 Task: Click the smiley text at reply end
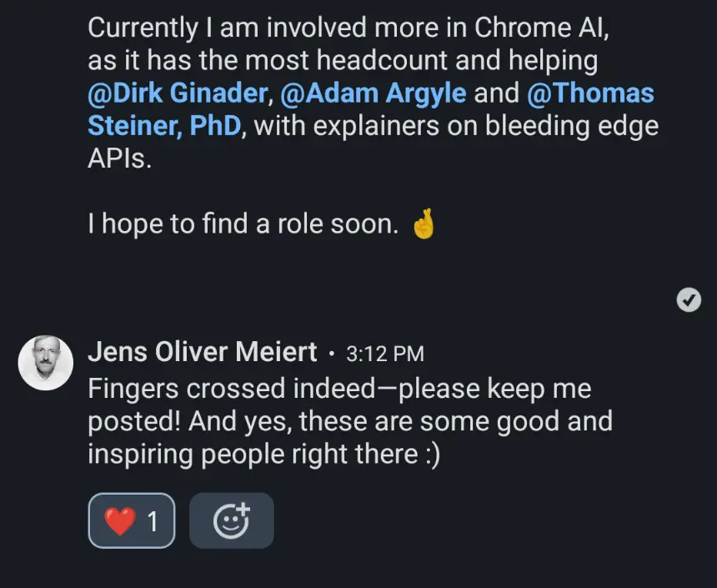coord(433,455)
